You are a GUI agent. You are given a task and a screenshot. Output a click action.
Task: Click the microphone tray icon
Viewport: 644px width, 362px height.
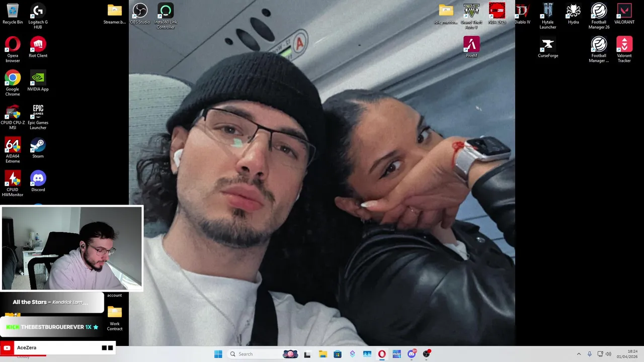590,354
